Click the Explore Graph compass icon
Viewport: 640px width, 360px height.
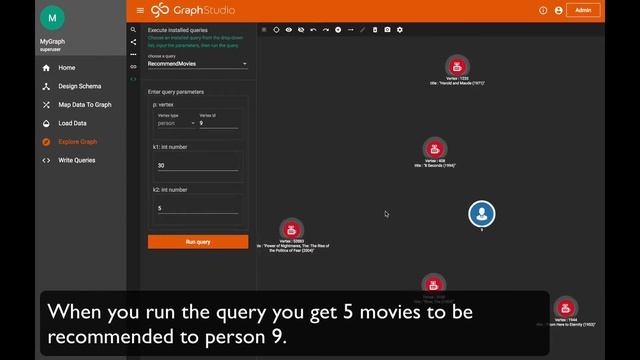(x=46, y=142)
